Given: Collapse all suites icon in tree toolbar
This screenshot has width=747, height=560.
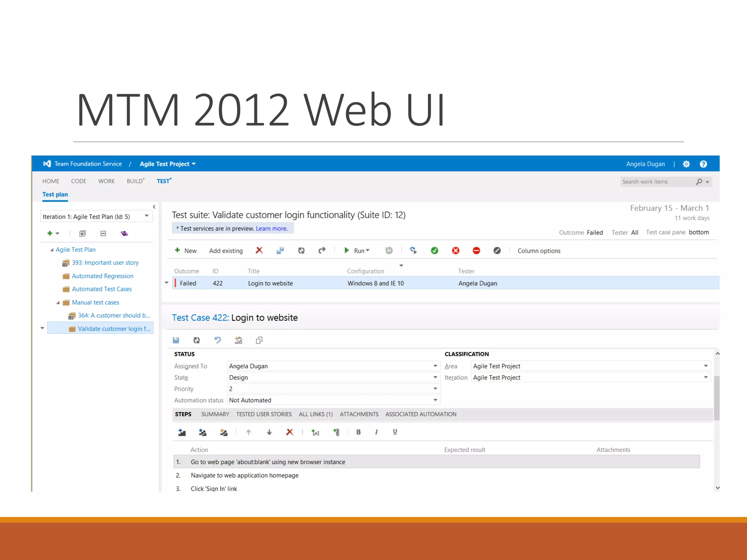Looking at the screenshot, I should (x=103, y=233).
